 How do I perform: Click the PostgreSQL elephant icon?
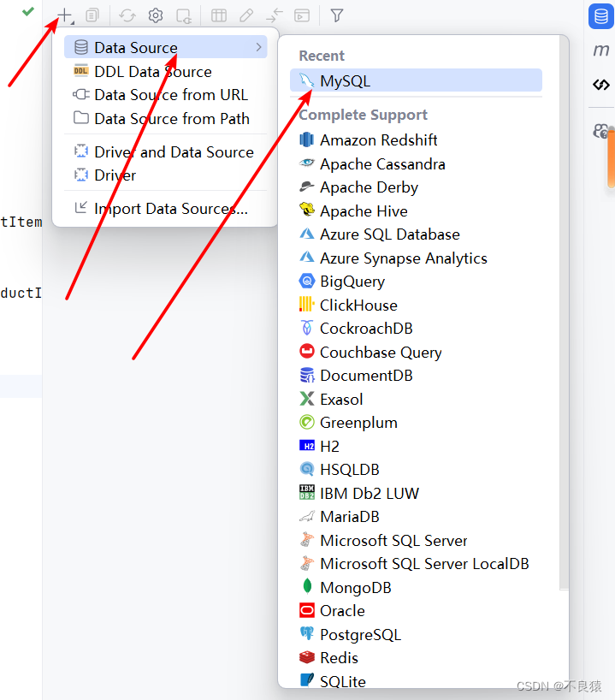(306, 633)
